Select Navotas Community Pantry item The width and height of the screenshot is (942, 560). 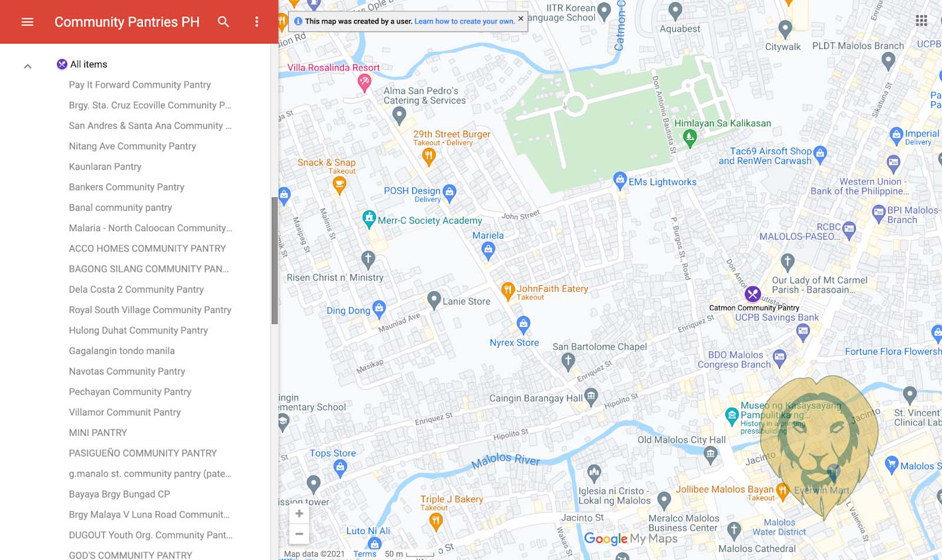pos(127,371)
